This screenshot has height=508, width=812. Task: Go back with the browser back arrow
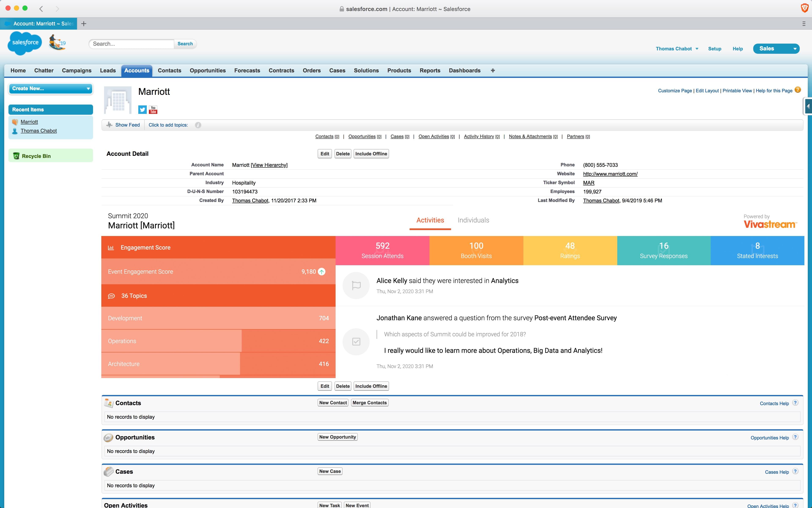coord(41,9)
